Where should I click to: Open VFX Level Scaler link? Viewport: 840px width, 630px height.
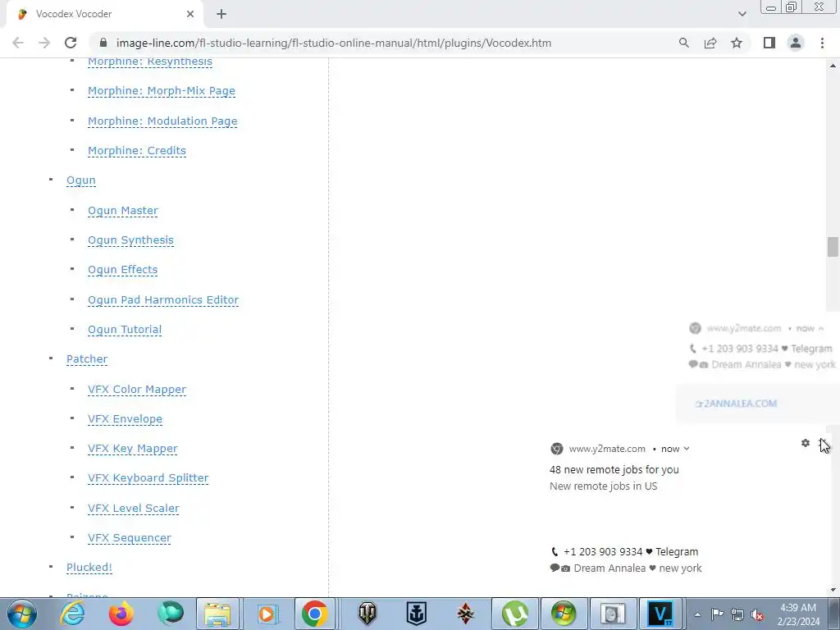[x=134, y=509]
